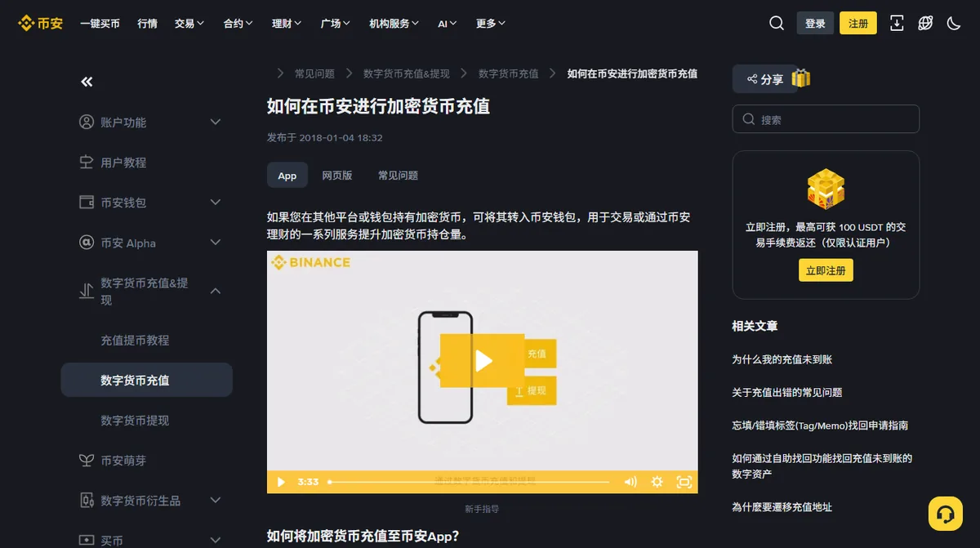Viewport: 980px width, 548px height.
Task: Open the 机构服务 dropdown menu
Action: 394,24
